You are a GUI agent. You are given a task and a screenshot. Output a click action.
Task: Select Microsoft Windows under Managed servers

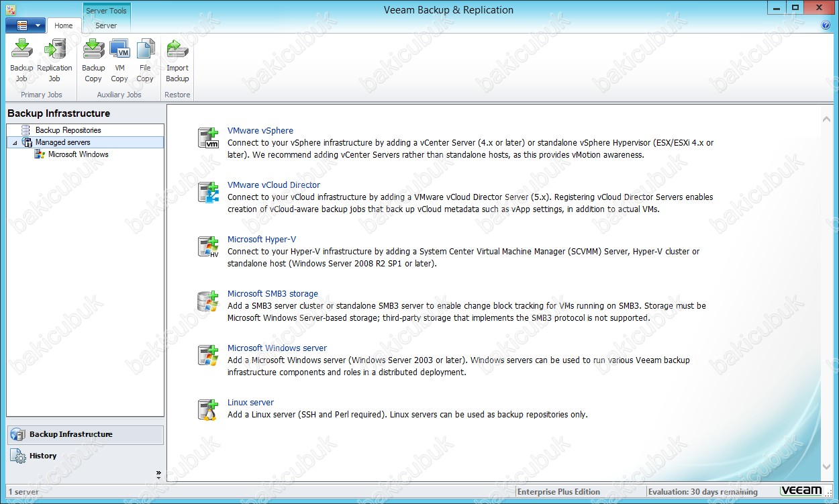click(x=78, y=154)
